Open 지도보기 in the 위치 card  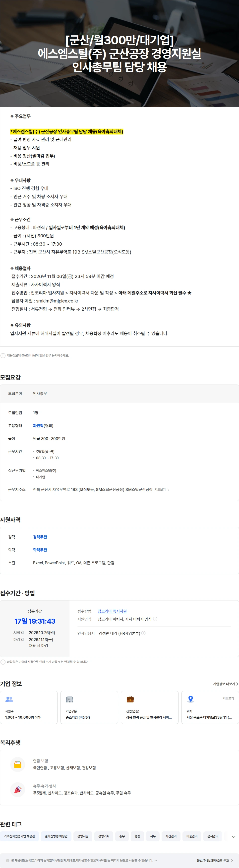coord(228,698)
